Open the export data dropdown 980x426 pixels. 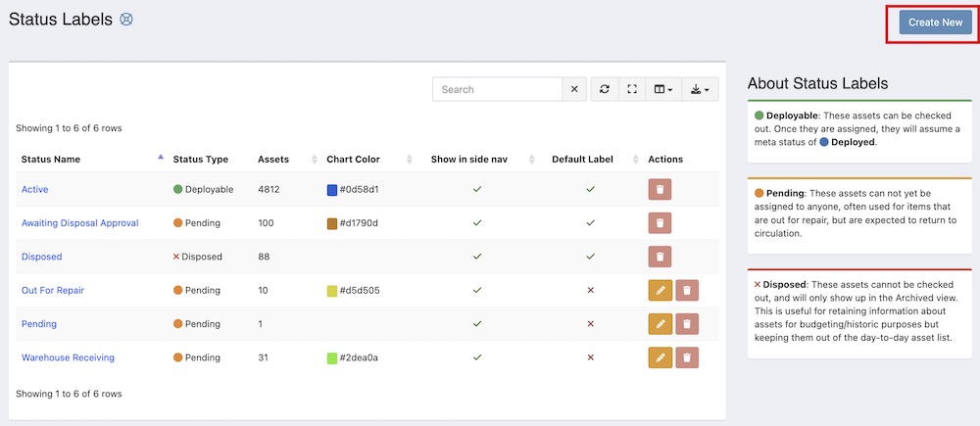700,89
